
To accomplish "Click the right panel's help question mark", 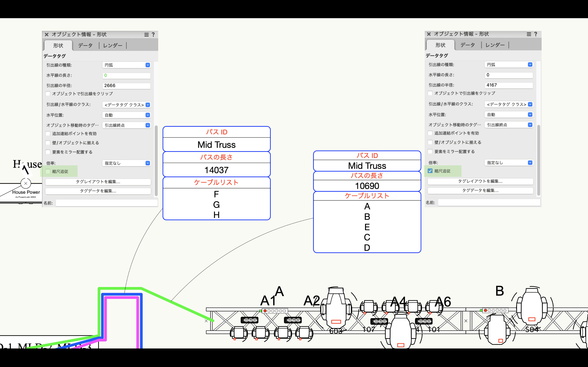I will (x=535, y=34).
